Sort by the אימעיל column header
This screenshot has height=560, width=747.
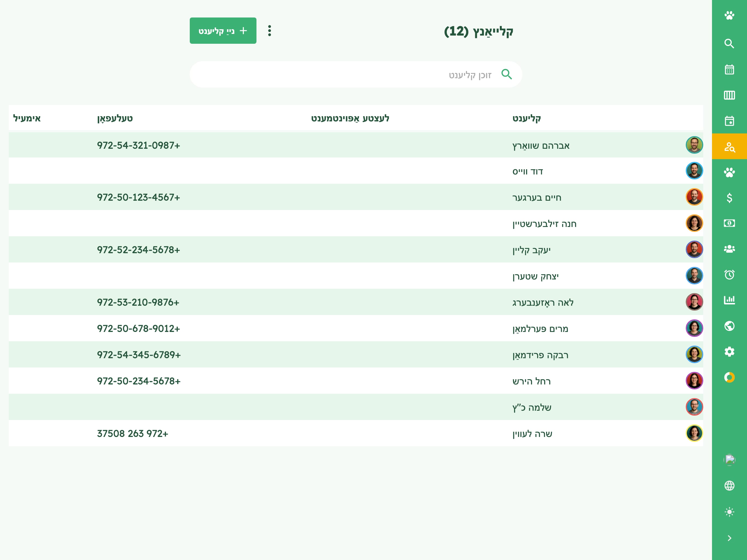pyautogui.click(x=27, y=118)
